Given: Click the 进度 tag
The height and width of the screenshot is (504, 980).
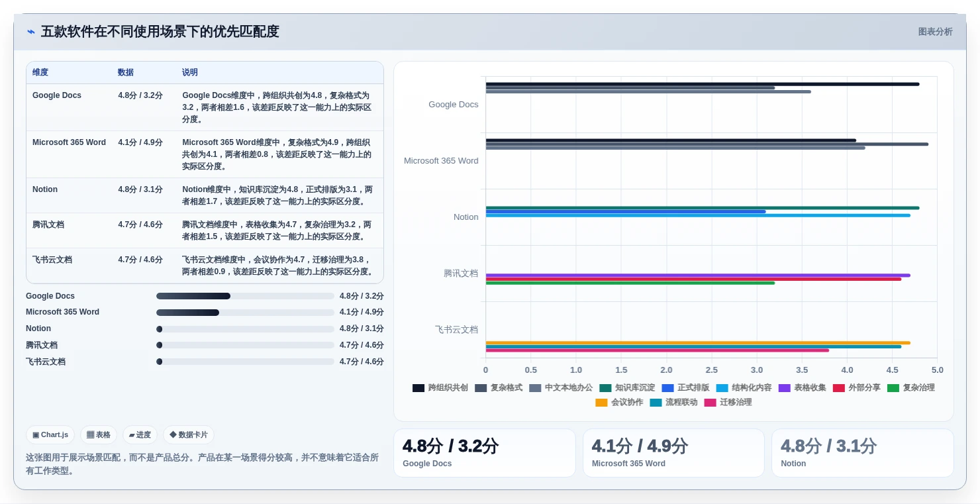Looking at the screenshot, I should [140, 435].
